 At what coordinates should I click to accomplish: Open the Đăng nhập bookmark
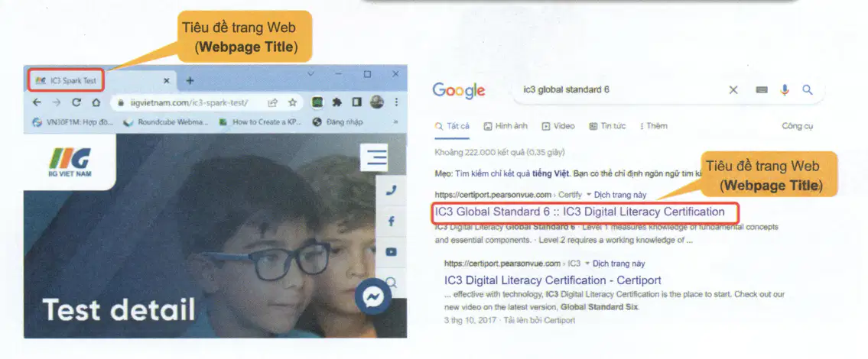coord(338,122)
